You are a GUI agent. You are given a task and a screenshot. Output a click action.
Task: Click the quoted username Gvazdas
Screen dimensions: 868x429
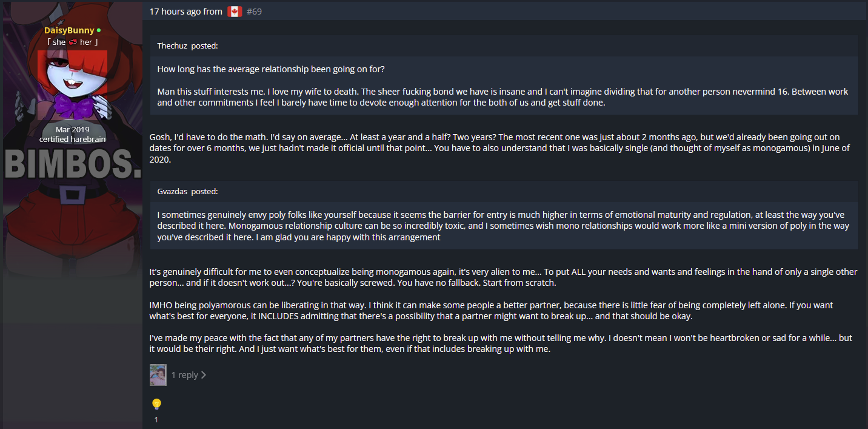tap(172, 191)
